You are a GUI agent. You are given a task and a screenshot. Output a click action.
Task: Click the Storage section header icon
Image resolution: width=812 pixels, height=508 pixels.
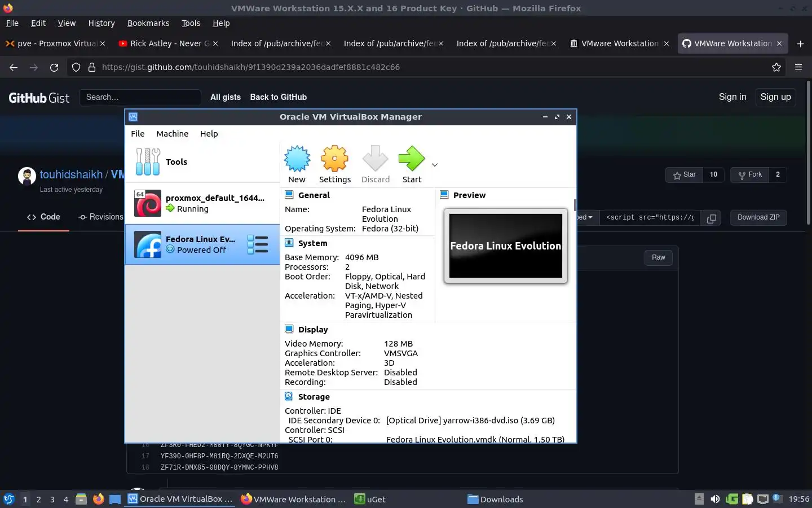pyautogui.click(x=289, y=396)
